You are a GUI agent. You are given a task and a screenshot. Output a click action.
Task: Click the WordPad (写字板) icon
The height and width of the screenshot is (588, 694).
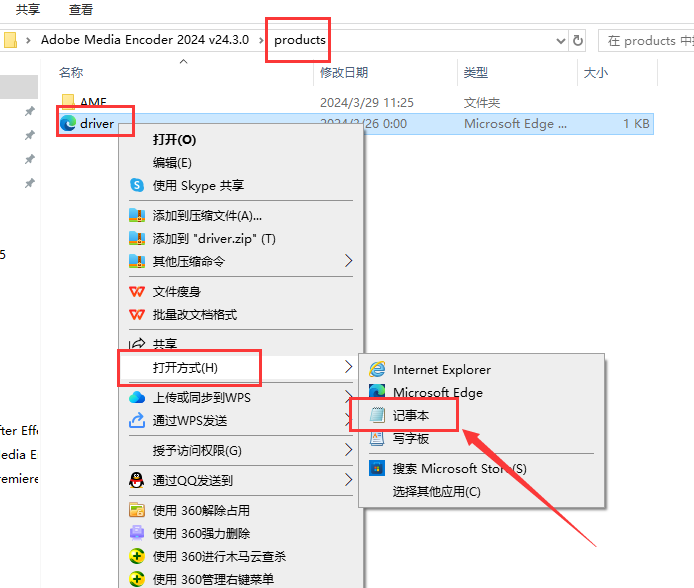[x=377, y=438]
